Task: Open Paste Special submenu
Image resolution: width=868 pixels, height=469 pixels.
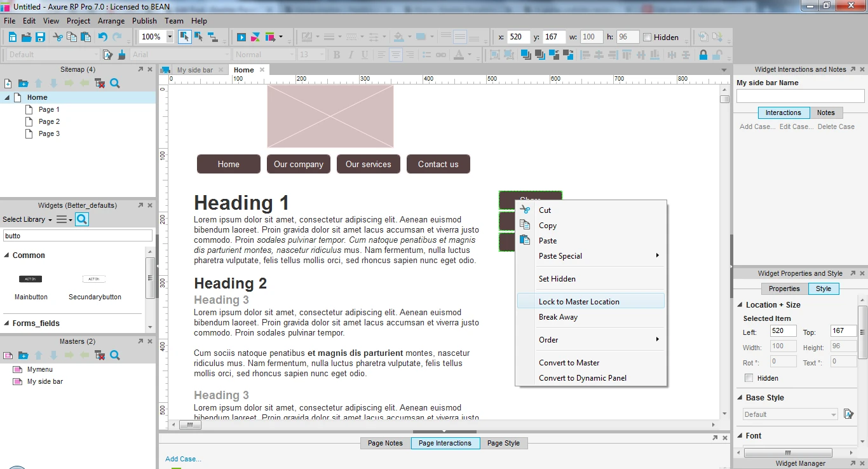Action: [x=591, y=256]
